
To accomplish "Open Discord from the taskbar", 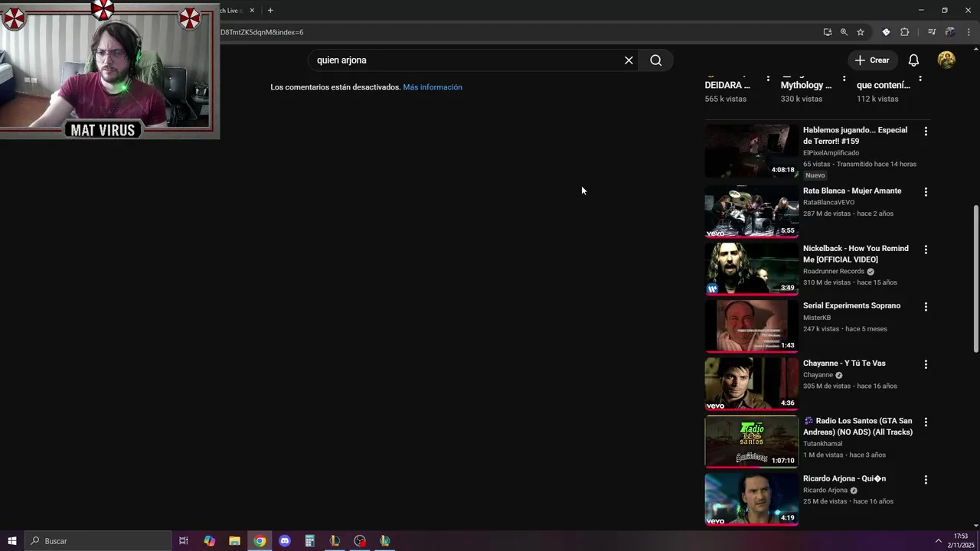I will pyautogui.click(x=285, y=541).
